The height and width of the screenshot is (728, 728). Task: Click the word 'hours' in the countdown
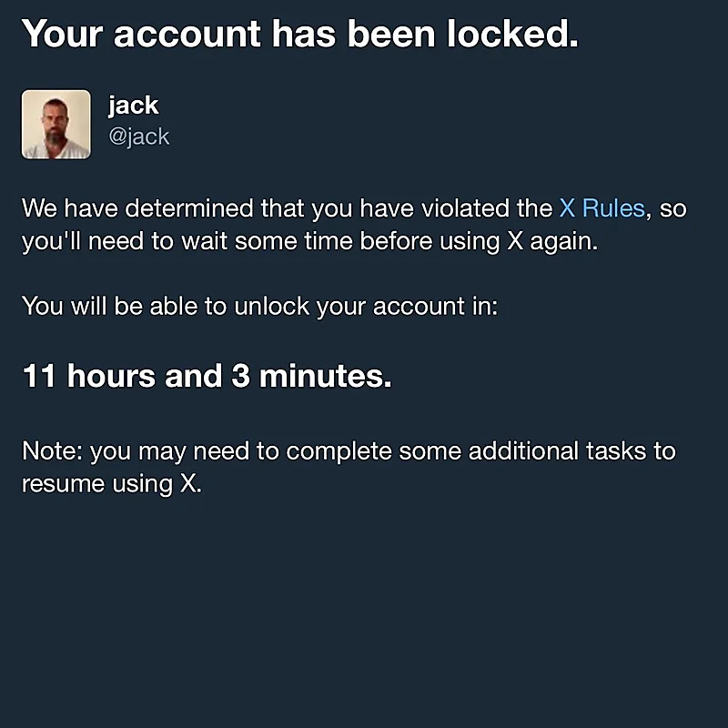pos(111,376)
